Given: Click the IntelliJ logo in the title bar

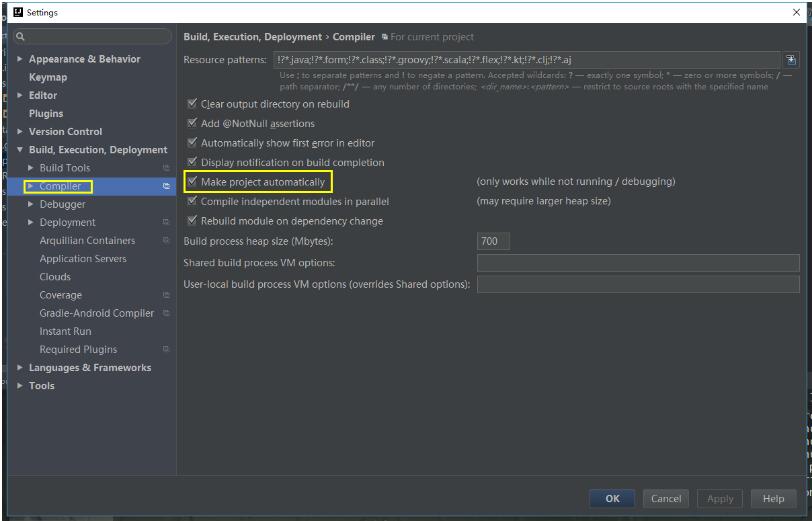Looking at the screenshot, I should pyautogui.click(x=18, y=12).
